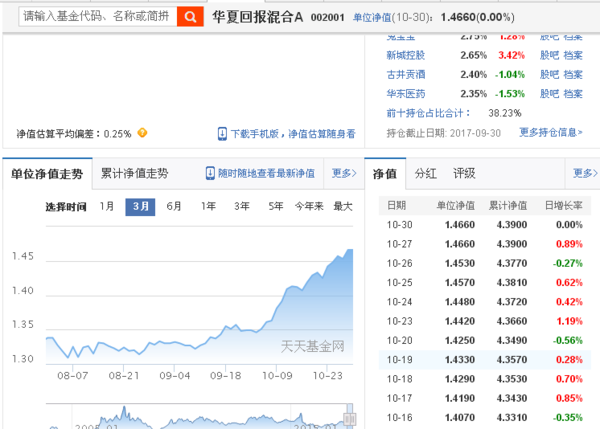Screen dimensions: 600x429
Task: Click the orange question mark help icon
Action: click(x=142, y=133)
